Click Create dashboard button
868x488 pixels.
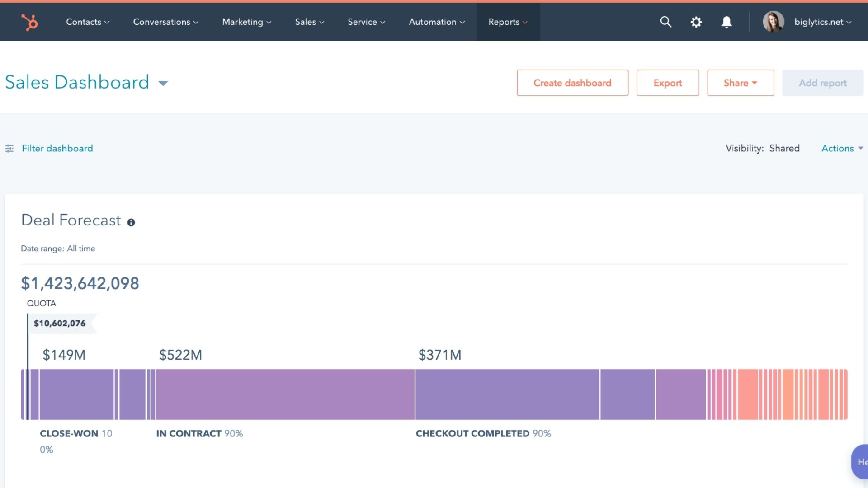(x=572, y=83)
